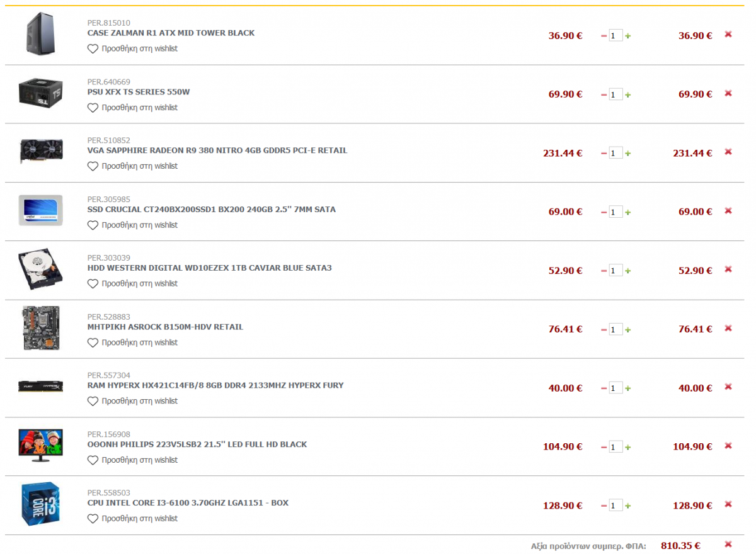The width and height of the screenshot is (756, 554).
Task: Decrease quantity of CASE ZALMAN R1
Action: (604, 36)
